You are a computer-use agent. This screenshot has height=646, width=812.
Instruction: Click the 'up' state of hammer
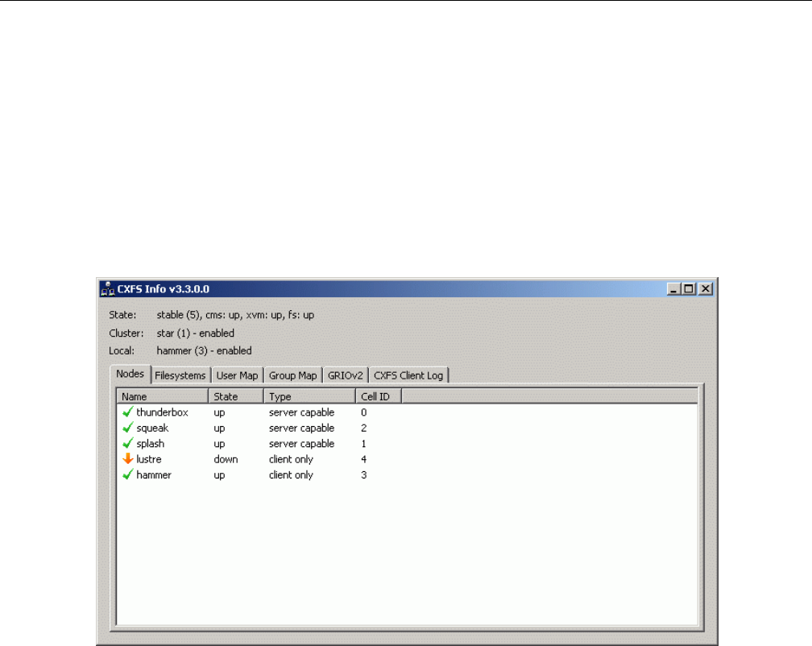(x=220, y=475)
